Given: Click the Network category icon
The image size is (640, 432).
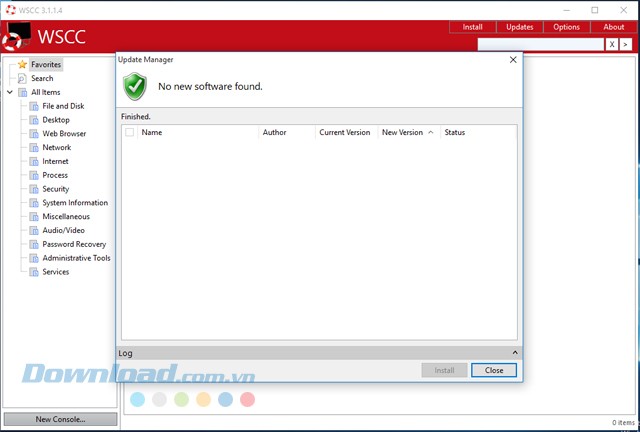Looking at the screenshot, I should (x=34, y=148).
